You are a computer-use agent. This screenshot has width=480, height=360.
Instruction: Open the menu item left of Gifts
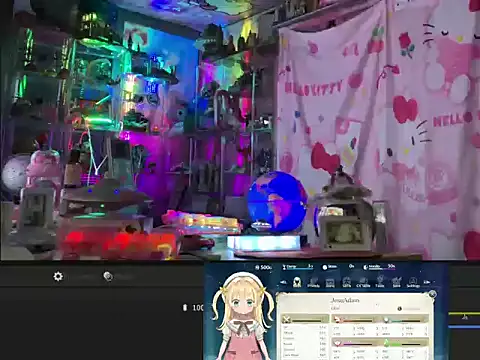tap(330, 283)
